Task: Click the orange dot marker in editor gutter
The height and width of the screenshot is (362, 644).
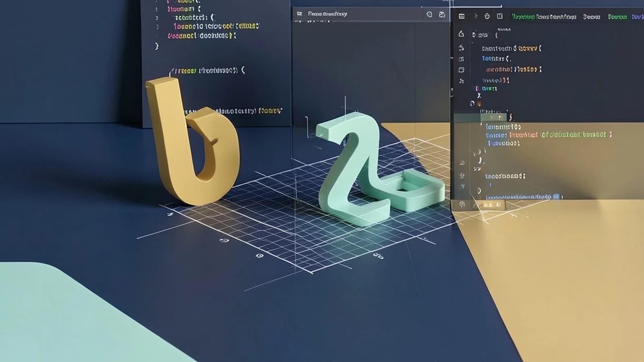Action: point(479,104)
